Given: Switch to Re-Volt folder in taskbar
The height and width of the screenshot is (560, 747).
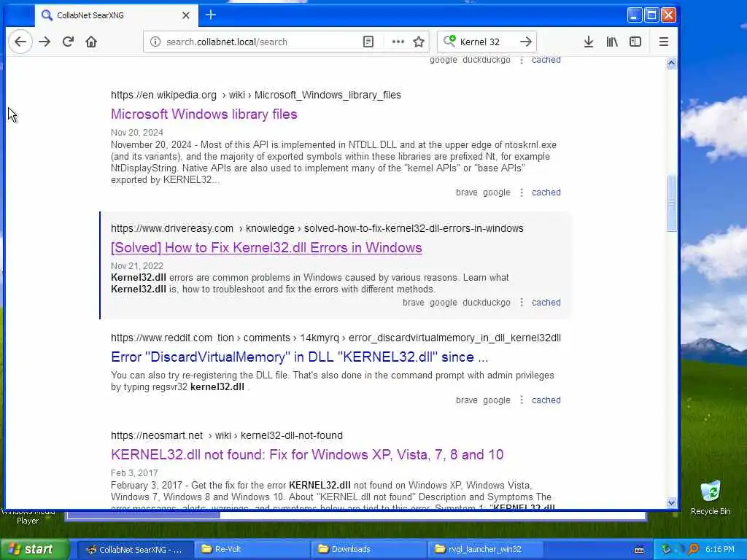Looking at the screenshot, I should (x=251, y=549).
